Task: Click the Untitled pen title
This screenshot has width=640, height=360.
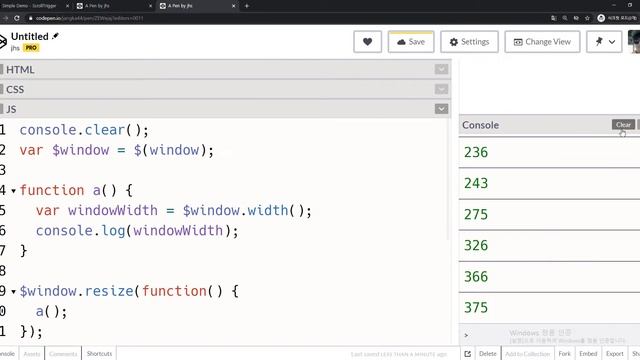Action: [30, 36]
